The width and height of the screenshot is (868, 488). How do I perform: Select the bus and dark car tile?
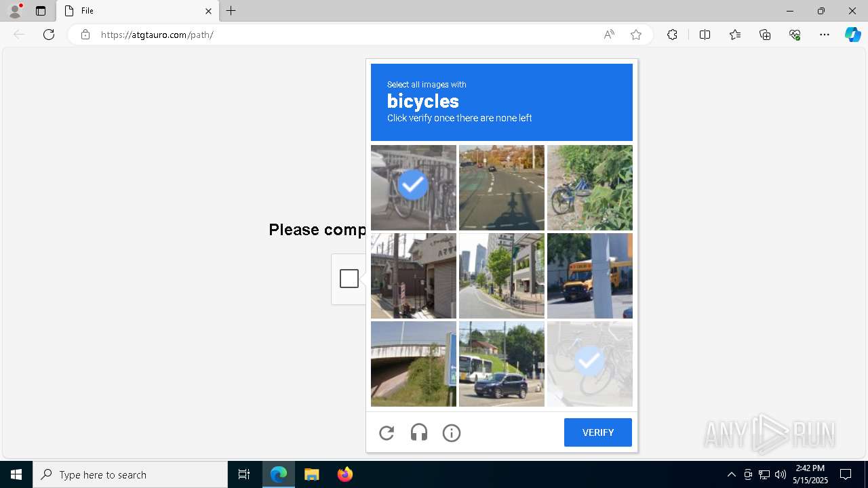click(x=502, y=364)
